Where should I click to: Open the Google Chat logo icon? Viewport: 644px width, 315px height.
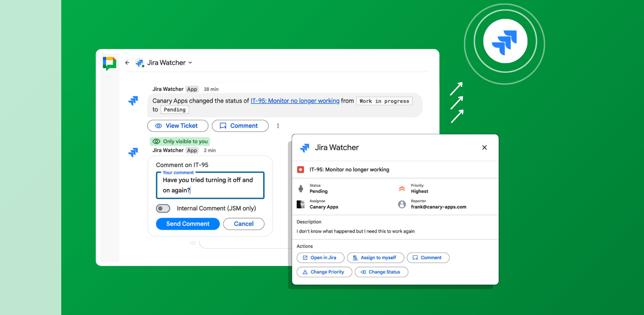pos(110,64)
